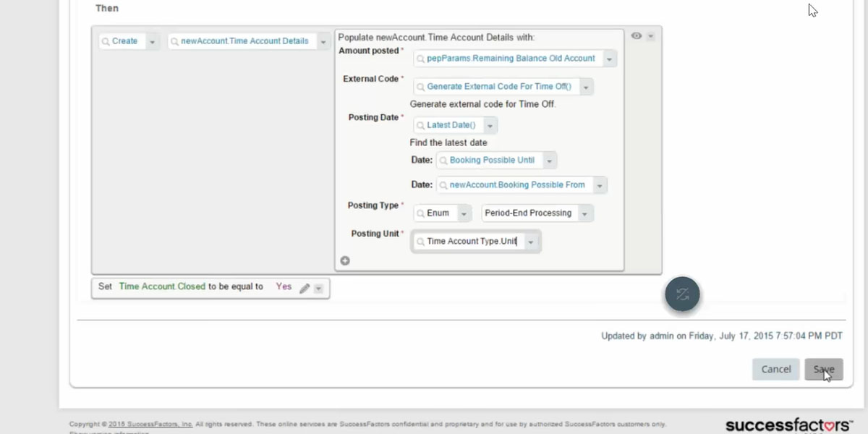This screenshot has width=868, height=434.
Task: Expand the newAccount.Booking Possible From dropdown
Action: pos(599,185)
